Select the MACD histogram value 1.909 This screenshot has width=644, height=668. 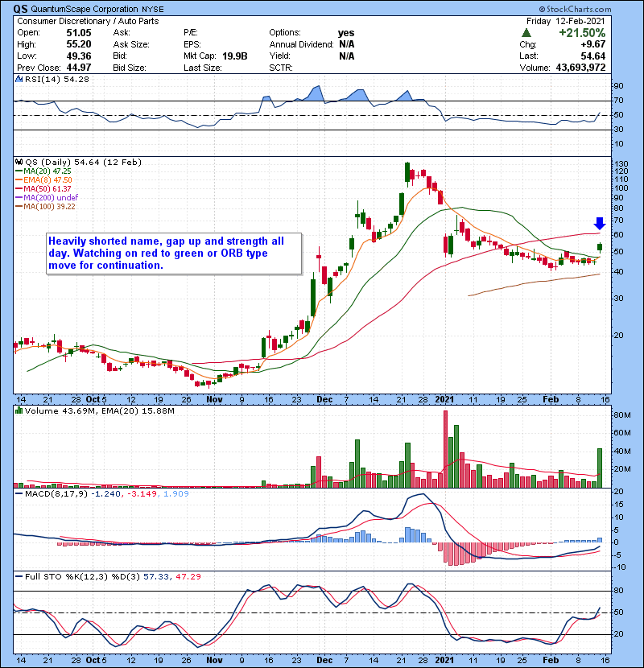point(175,494)
